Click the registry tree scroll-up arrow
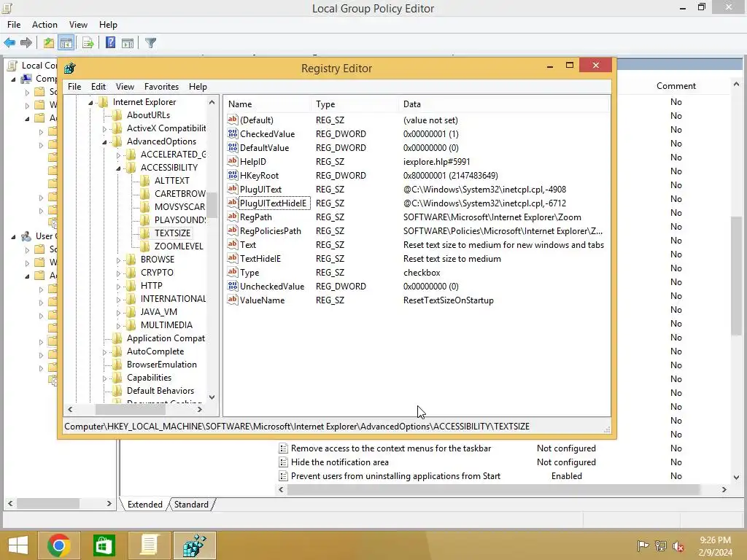 point(212,102)
